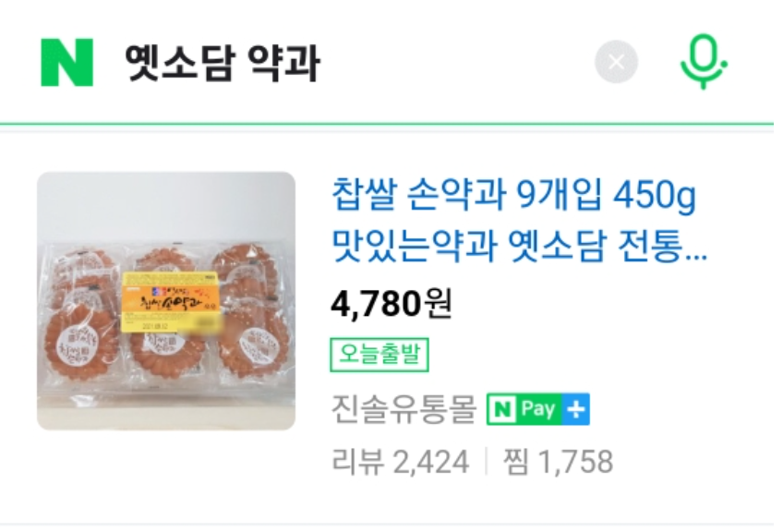Click the N Pay badge

[538, 409]
